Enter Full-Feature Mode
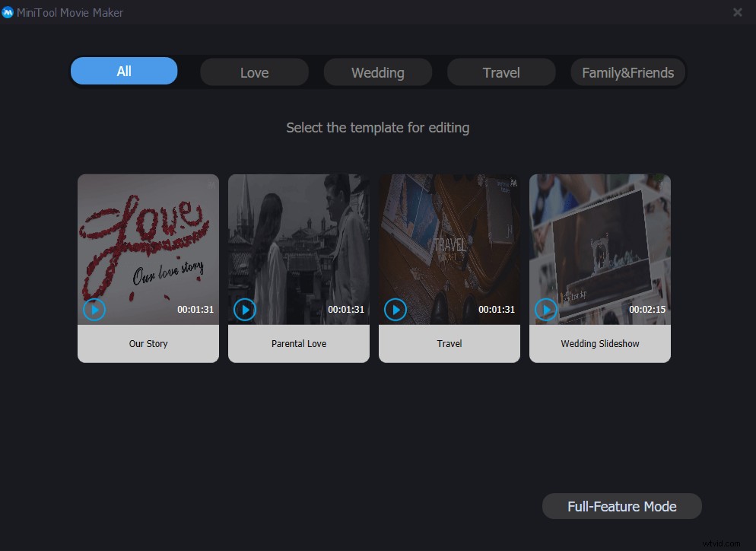The width and height of the screenshot is (756, 551). pyautogui.click(x=621, y=506)
